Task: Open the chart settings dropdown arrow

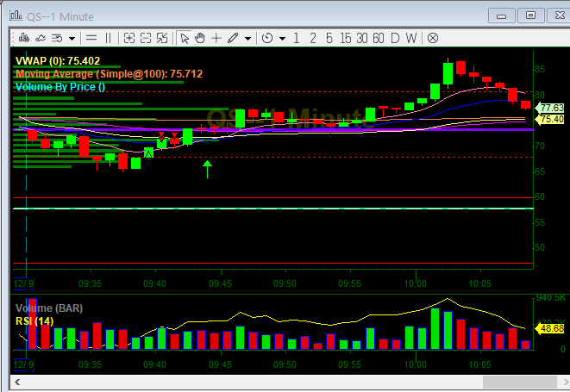Action: pos(72,38)
